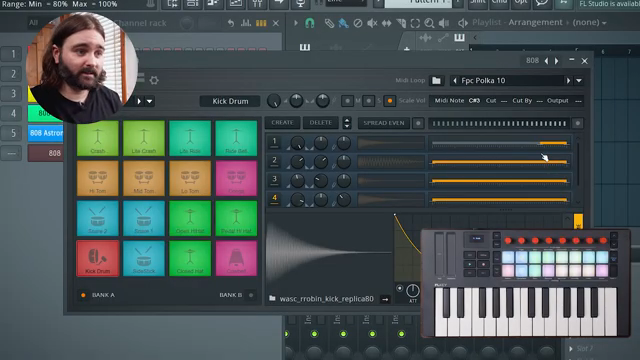
Task: Select the Hi Tom drum pad
Action: coord(98,178)
